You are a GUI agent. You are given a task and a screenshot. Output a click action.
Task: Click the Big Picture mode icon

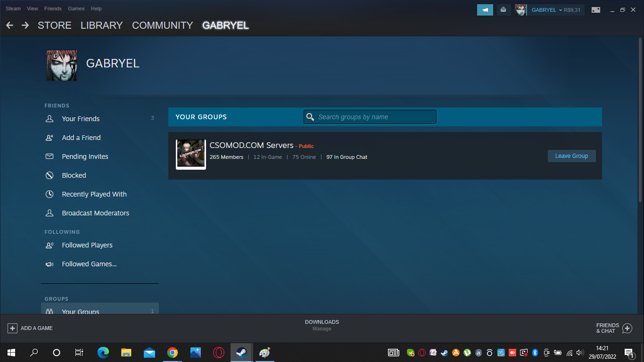(x=596, y=10)
